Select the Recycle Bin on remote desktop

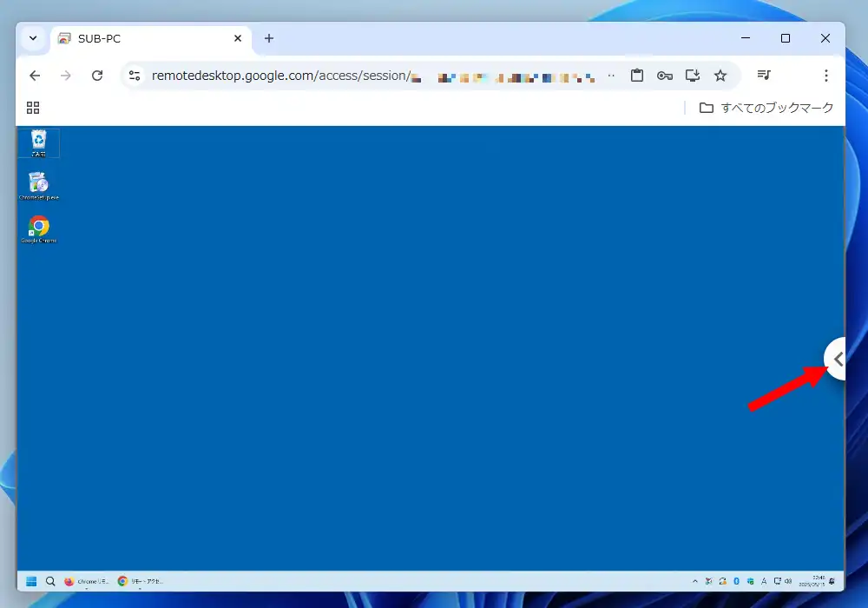pos(38,142)
